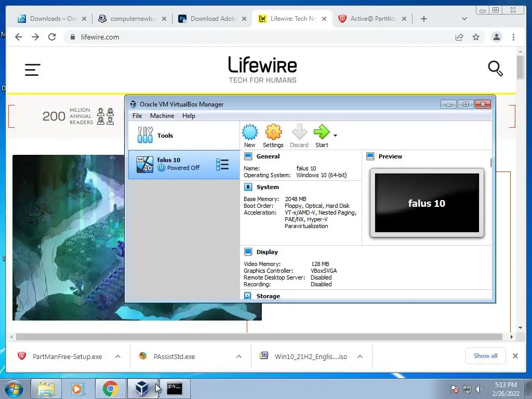This screenshot has width=532, height=399.
Task: Open falus 10 machine tools list menu icon
Action: 222,165
